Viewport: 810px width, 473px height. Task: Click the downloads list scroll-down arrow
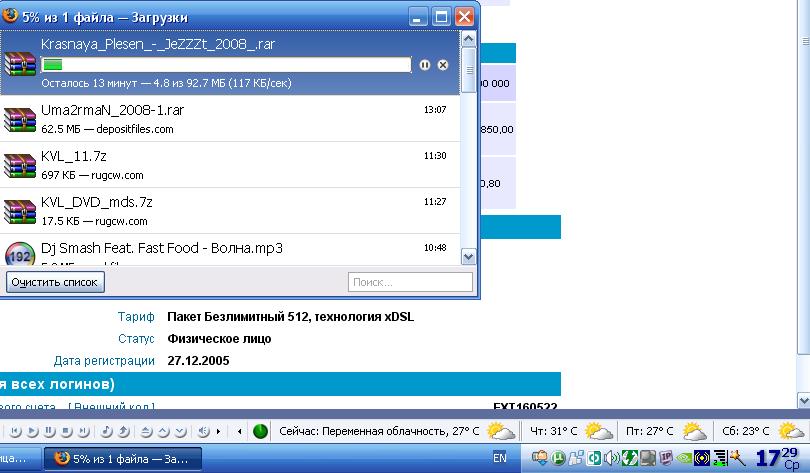(x=469, y=257)
